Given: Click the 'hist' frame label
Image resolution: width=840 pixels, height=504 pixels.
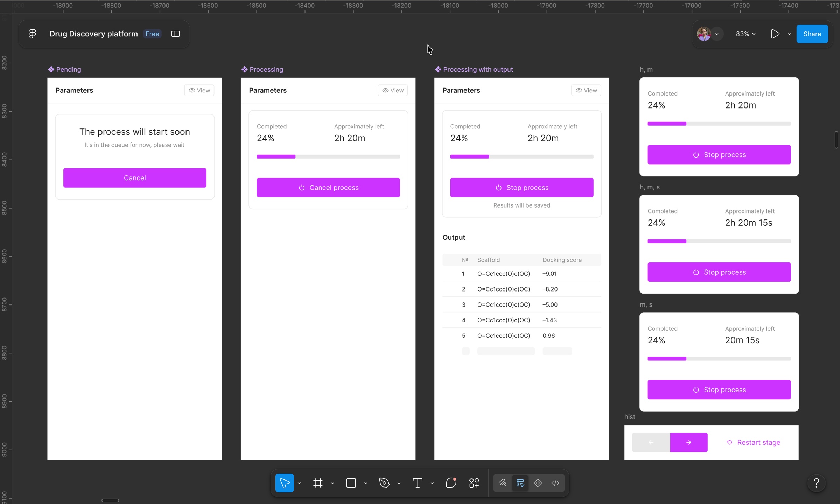Looking at the screenshot, I should [630, 417].
